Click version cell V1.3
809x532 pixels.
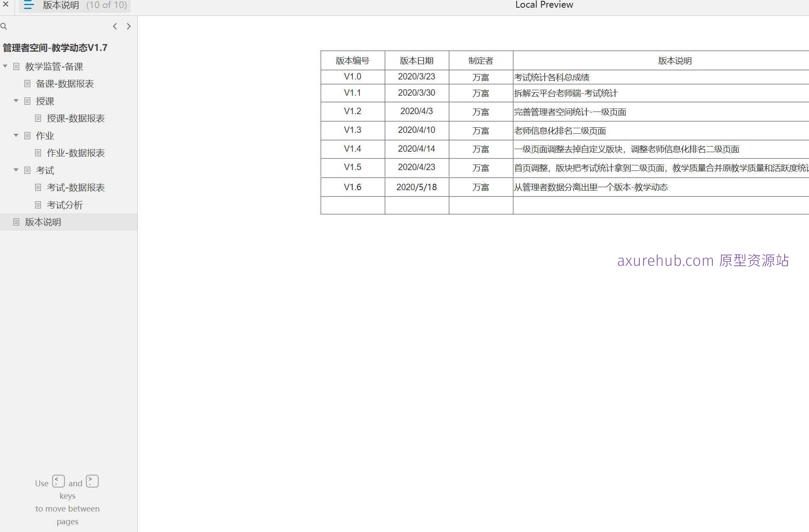pyautogui.click(x=353, y=130)
